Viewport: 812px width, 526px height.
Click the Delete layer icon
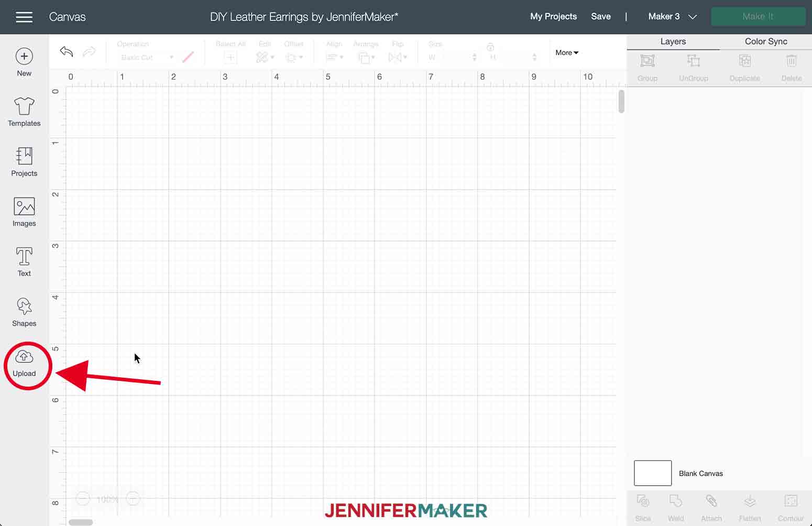[792, 61]
